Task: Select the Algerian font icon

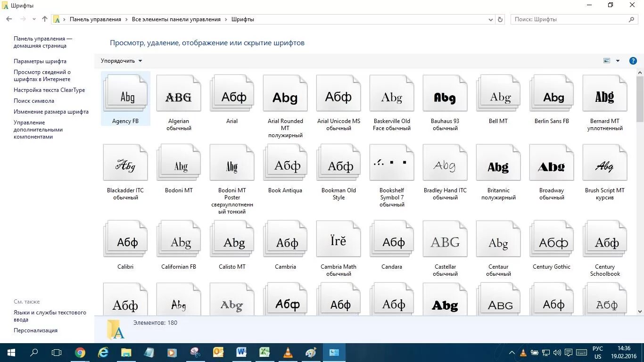Action: [x=179, y=93]
